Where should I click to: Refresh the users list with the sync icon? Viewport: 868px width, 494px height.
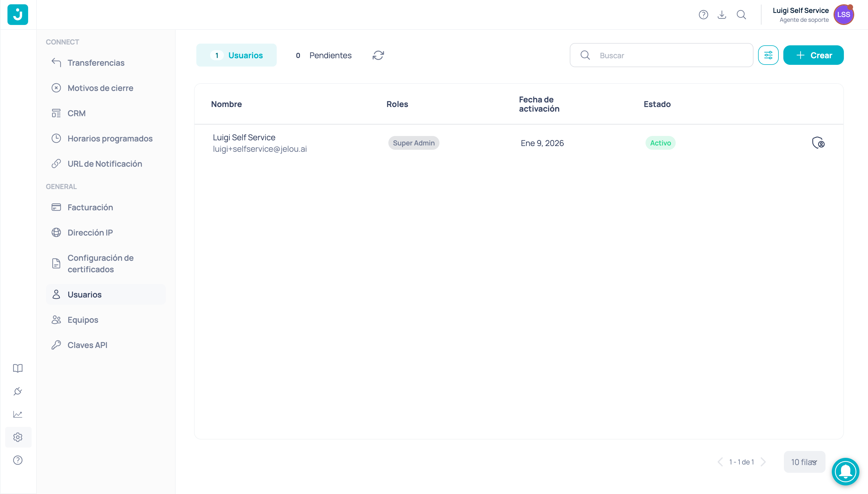[x=378, y=55]
